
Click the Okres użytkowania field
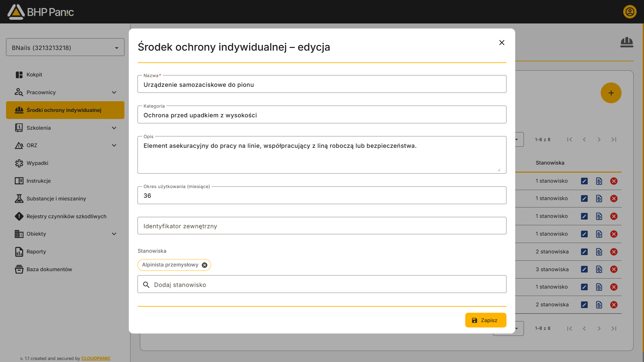click(322, 195)
